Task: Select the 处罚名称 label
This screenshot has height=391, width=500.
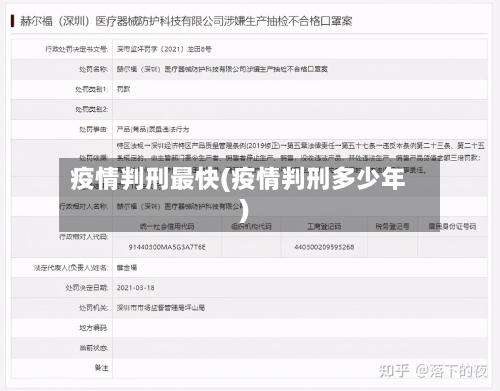Action: click(93, 69)
